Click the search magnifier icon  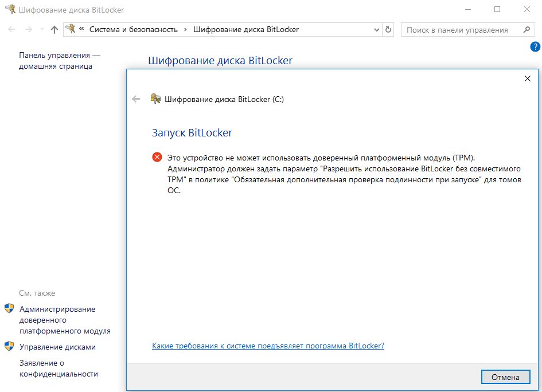coord(527,30)
